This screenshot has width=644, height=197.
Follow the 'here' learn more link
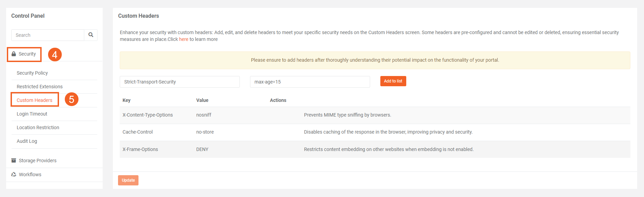184,39
